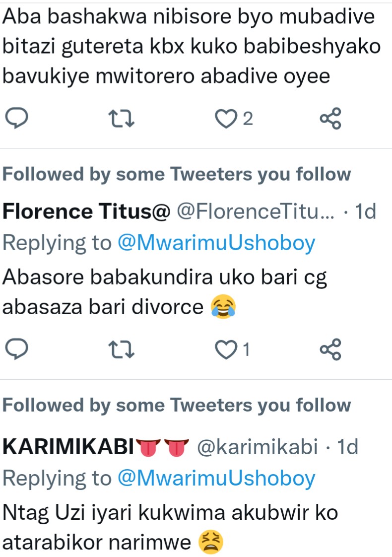Open KARIMIKABI profile name
Image resolution: width=392 pixels, height=557 pixels.
coord(68,447)
